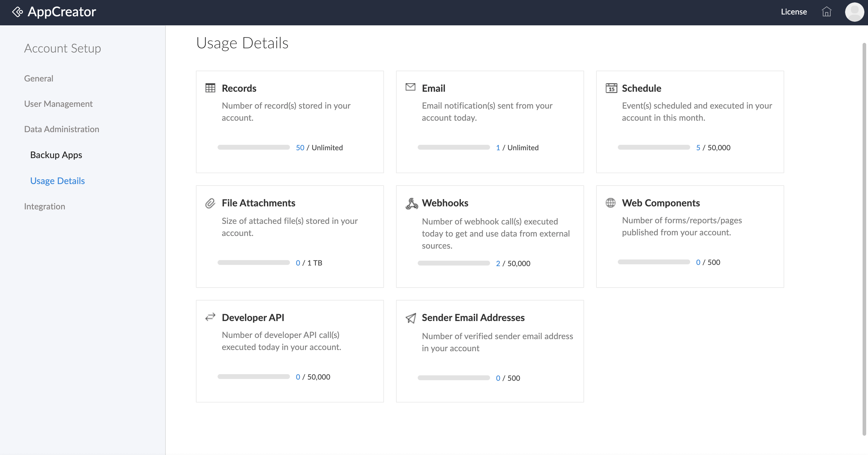Click the Schedule calendar icon
This screenshot has width=868, height=455.
[x=611, y=88]
